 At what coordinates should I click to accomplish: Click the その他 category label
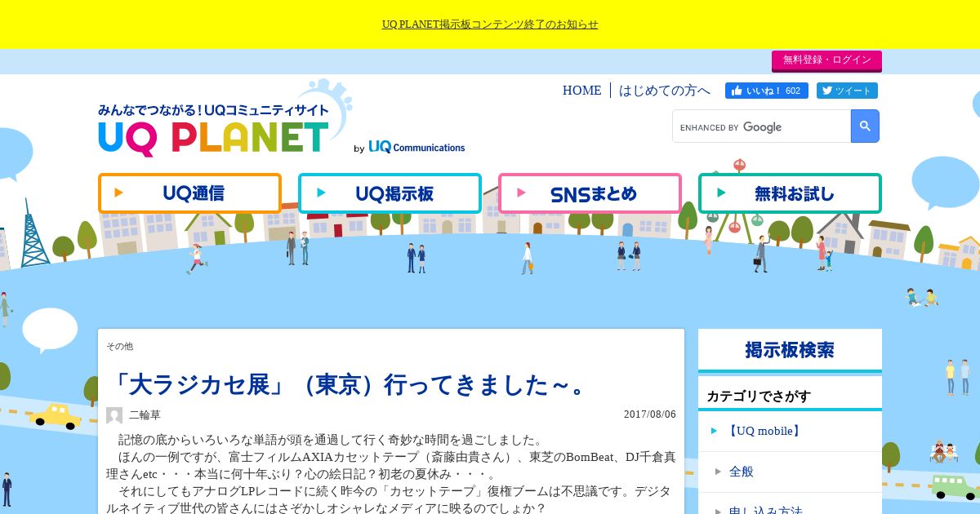click(x=119, y=346)
